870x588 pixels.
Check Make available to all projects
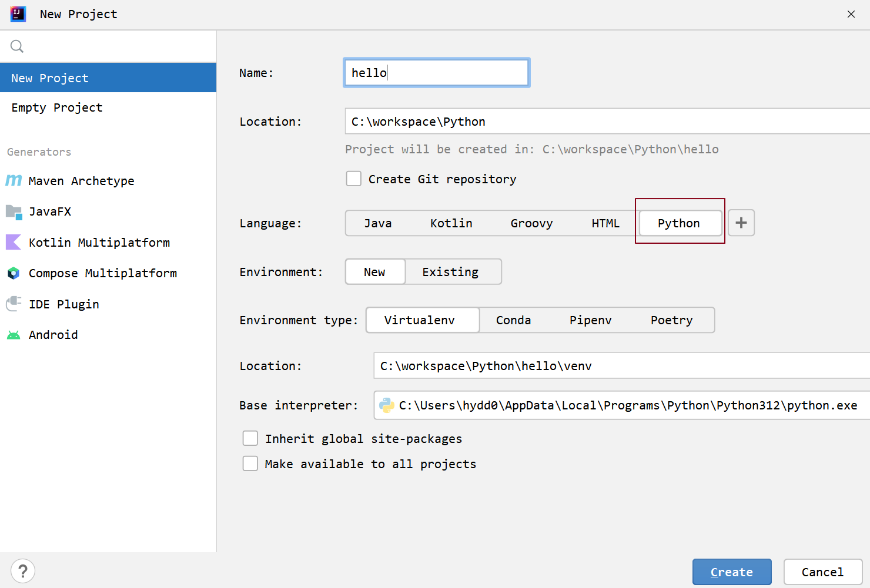tap(250, 463)
